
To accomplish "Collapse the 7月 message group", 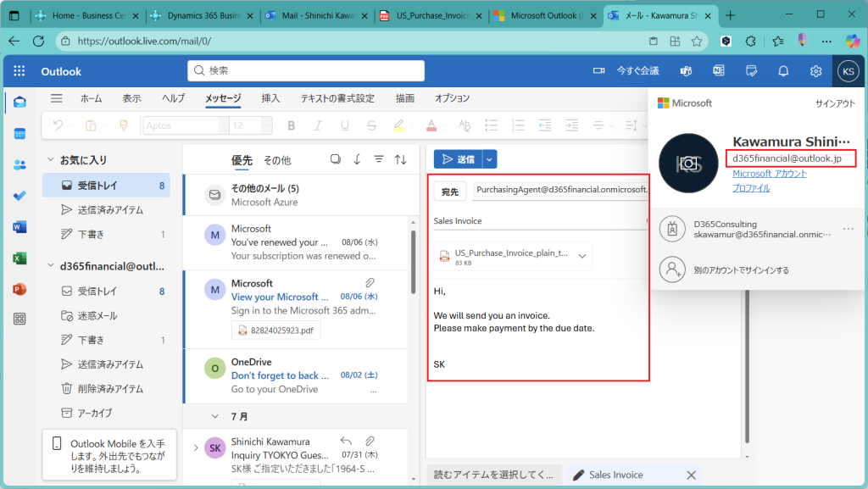I will 214,416.
